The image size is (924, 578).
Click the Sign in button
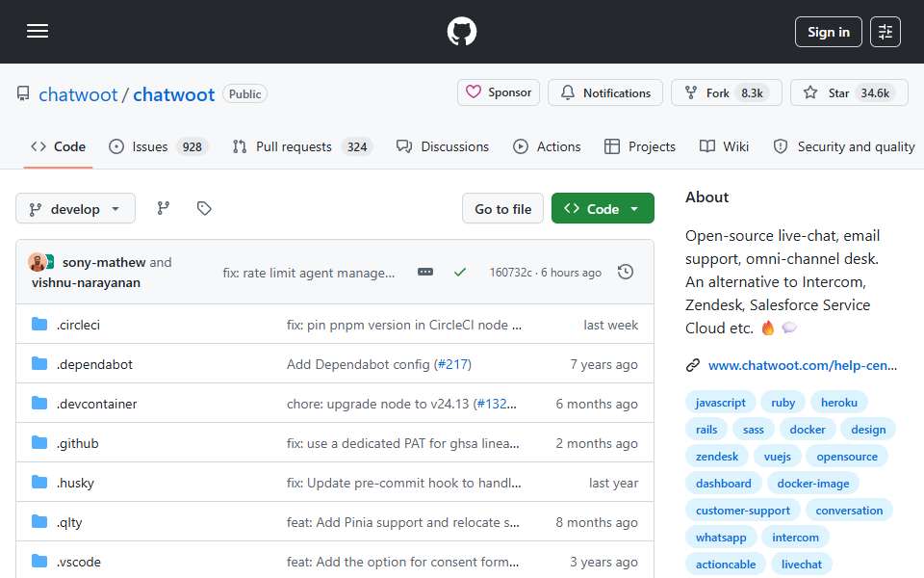tap(828, 32)
